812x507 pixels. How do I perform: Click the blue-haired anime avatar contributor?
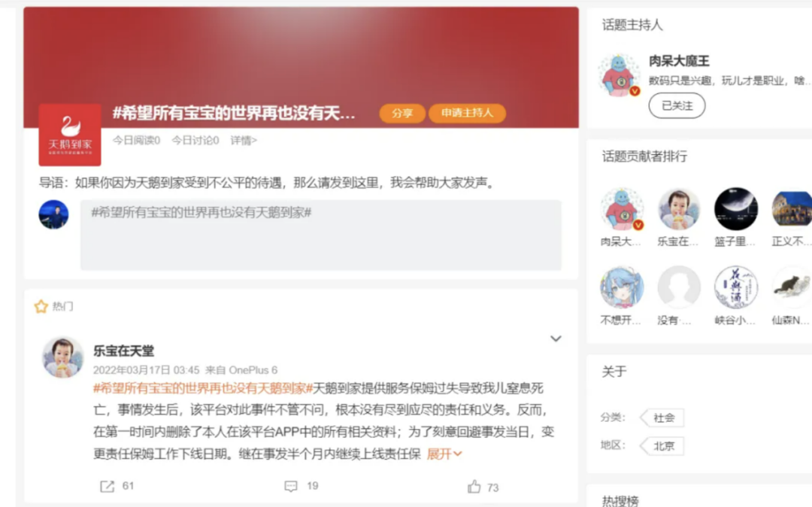point(622,287)
